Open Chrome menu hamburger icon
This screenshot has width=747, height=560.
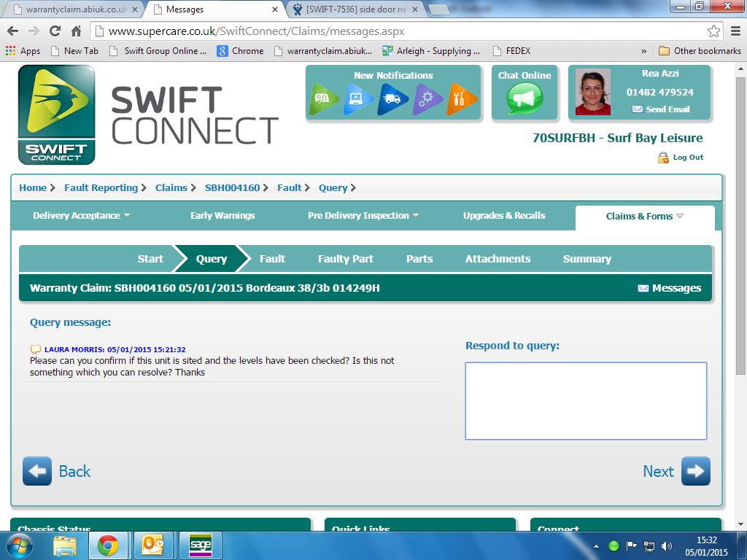click(735, 31)
